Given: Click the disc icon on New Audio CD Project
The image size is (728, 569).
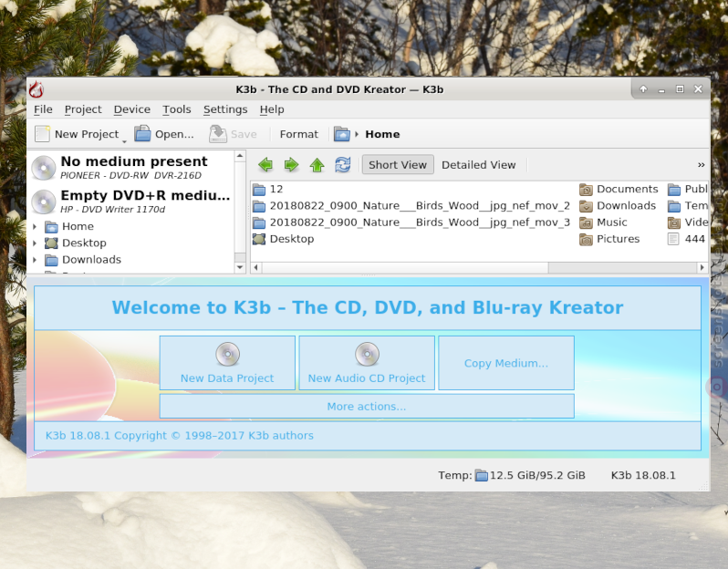Looking at the screenshot, I should 368,354.
